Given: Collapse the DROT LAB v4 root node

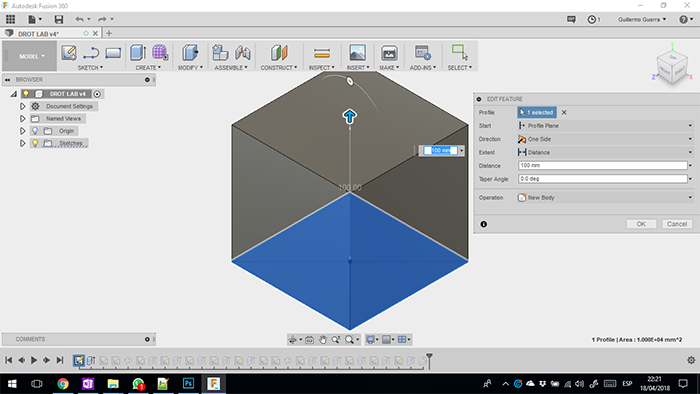Looking at the screenshot, I should [14, 94].
